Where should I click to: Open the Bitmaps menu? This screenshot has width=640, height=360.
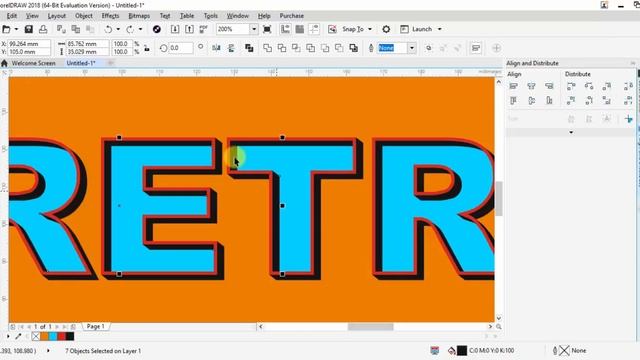pyautogui.click(x=139, y=16)
